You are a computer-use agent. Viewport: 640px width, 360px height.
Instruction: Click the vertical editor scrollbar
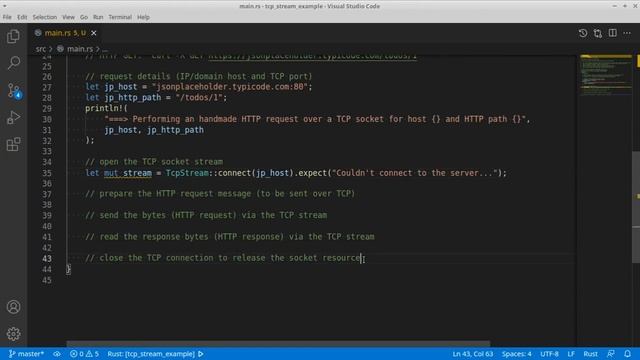(x=636, y=207)
